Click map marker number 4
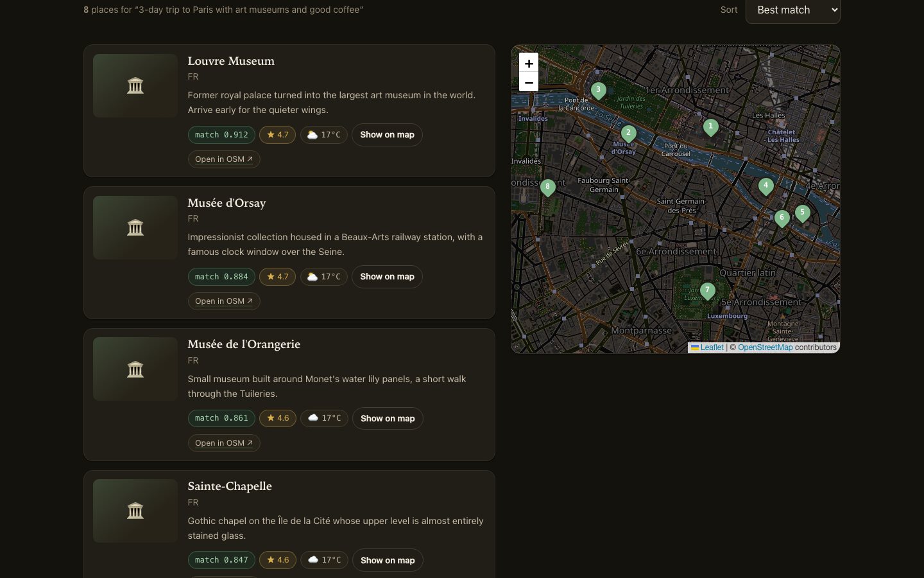The image size is (924, 578). pos(766,187)
